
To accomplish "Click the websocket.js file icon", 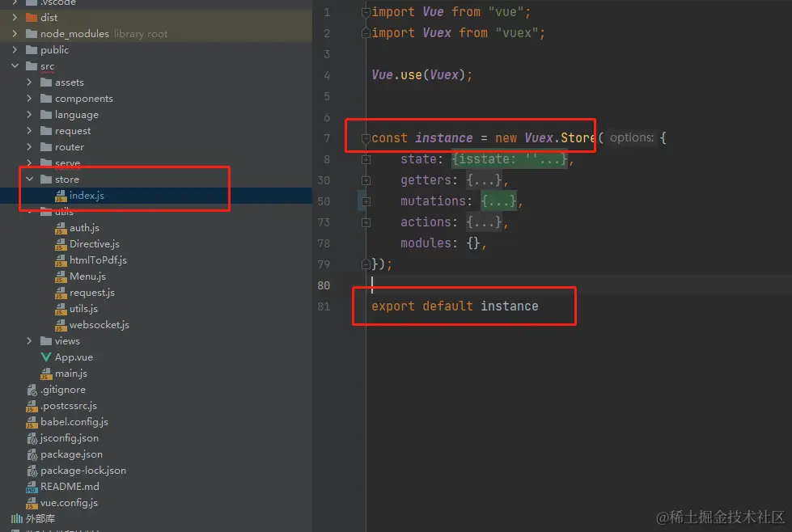I will [x=61, y=325].
